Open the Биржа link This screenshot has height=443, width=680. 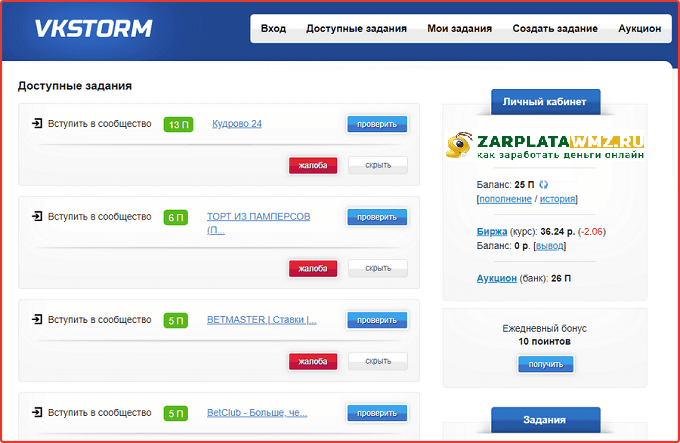point(492,231)
